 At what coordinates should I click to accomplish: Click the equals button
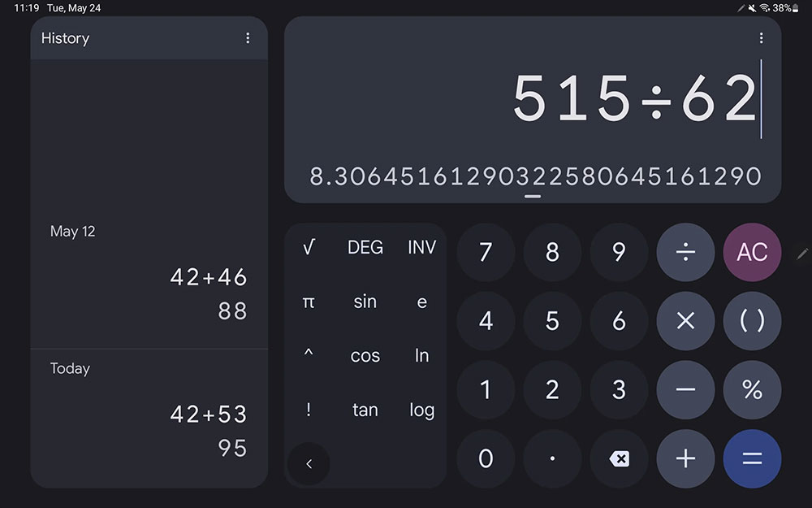(752, 458)
